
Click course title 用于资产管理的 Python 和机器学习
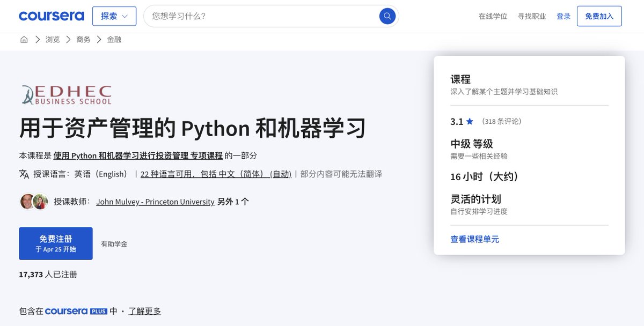click(x=193, y=129)
